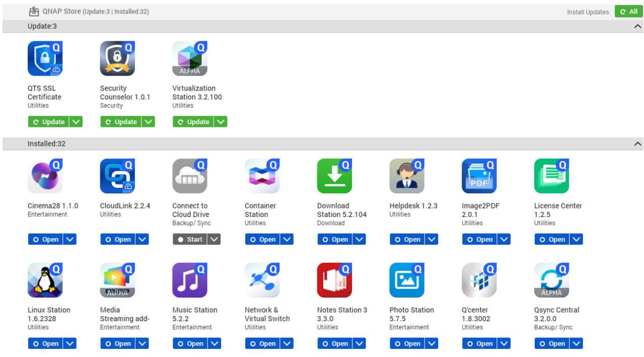644x357 pixels.
Task: Open Download Station 5.2.104
Action: point(335,240)
